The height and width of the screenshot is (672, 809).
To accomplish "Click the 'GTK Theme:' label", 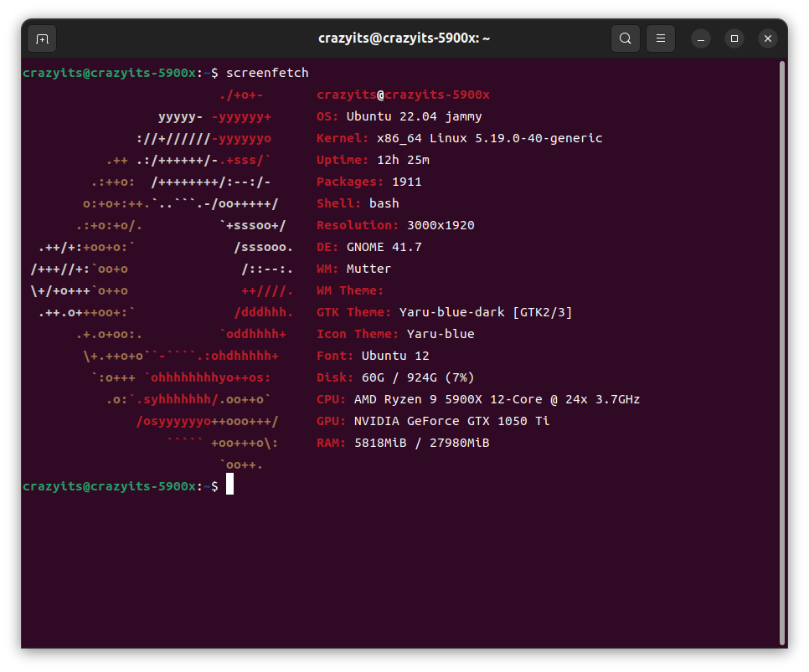I will (x=354, y=312).
